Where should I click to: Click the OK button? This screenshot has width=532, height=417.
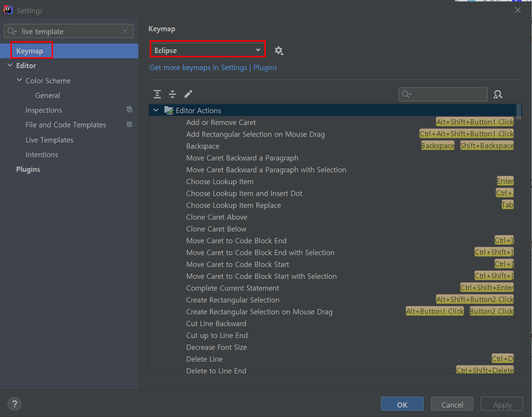point(402,404)
